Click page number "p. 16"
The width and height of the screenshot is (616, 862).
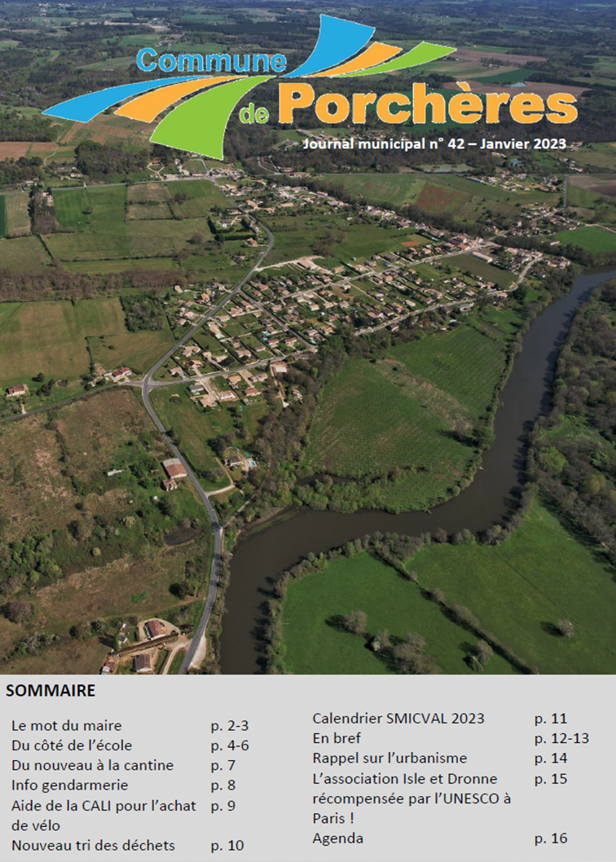coord(551,838)
